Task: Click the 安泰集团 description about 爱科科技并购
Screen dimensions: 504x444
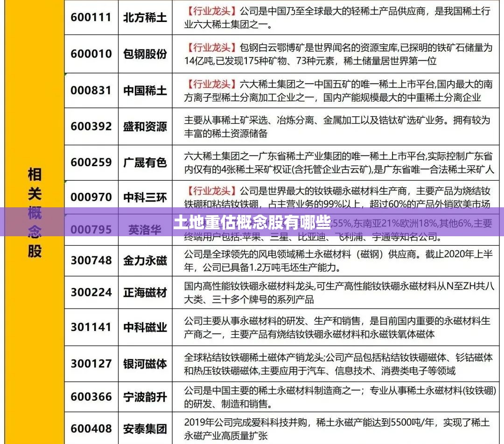Action: pos(337,429)
